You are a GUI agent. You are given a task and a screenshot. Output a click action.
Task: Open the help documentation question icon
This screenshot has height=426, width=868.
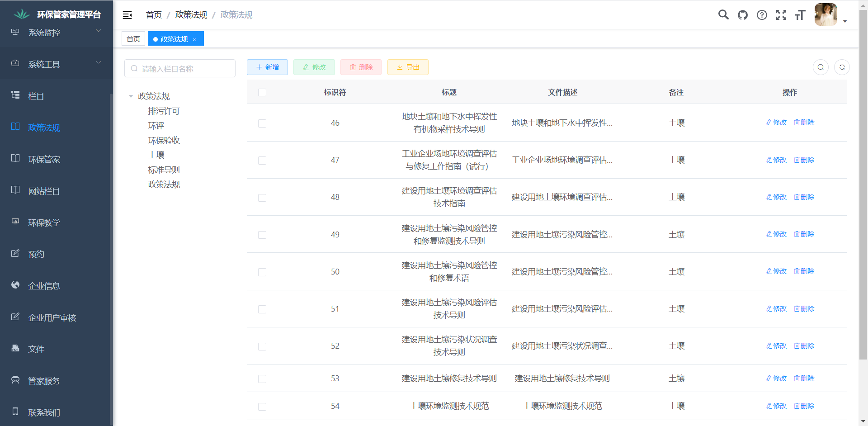click(x=762, y=15)
